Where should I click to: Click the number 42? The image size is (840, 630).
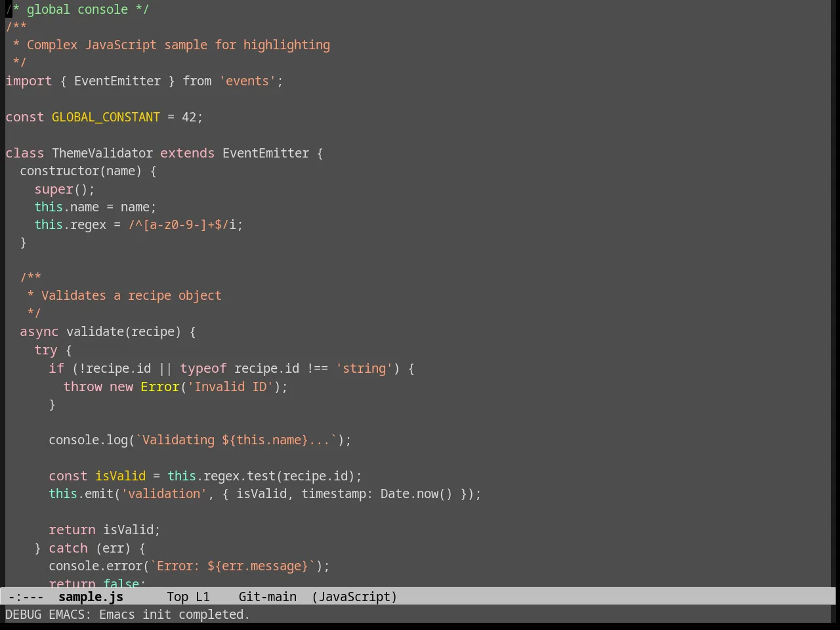click(x=189, y=117)
